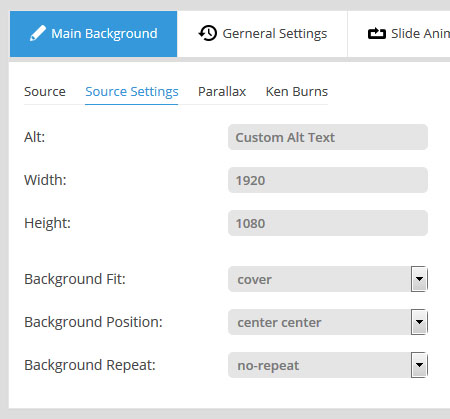
Task: Open the Background Fit dropdown
Action: click(x=328, y=279)
